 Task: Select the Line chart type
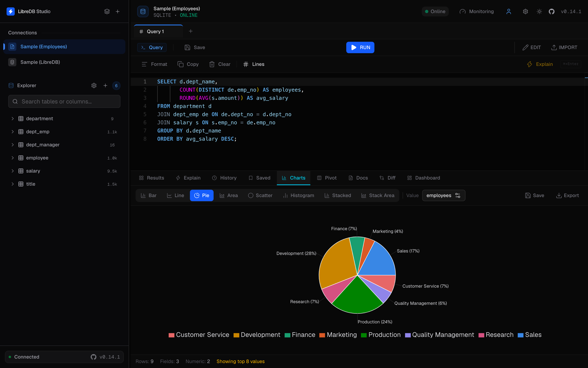pos(176,195)
